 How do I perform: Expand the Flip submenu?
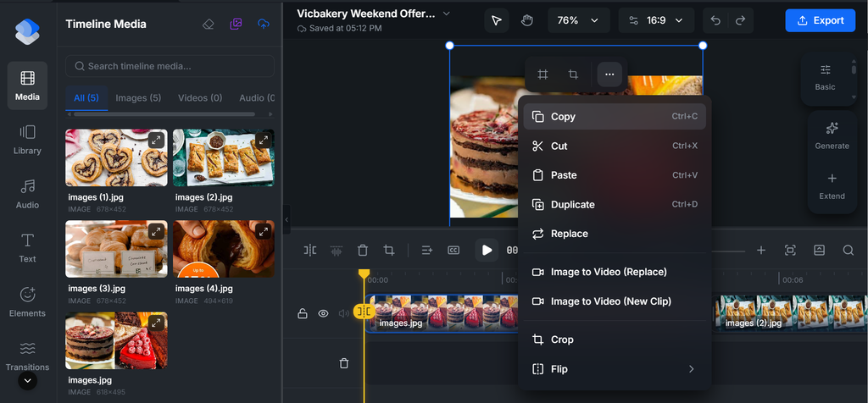615,369
